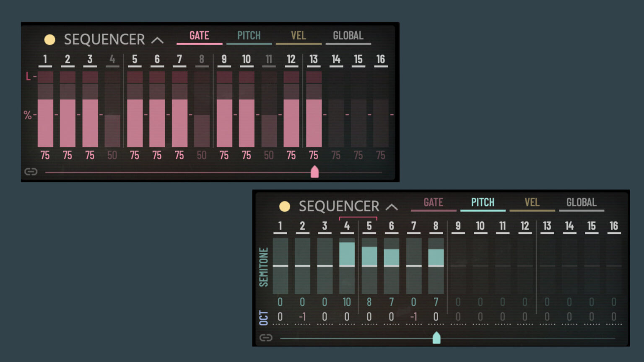Switch the bottom sequencer to the GATE tab
644x362 pixels.
[x=433, y=202]
